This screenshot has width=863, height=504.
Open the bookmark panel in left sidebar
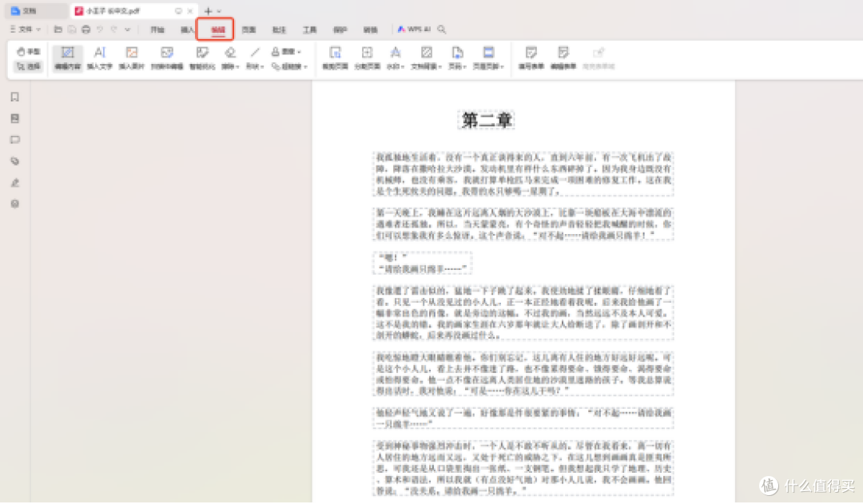15,97
